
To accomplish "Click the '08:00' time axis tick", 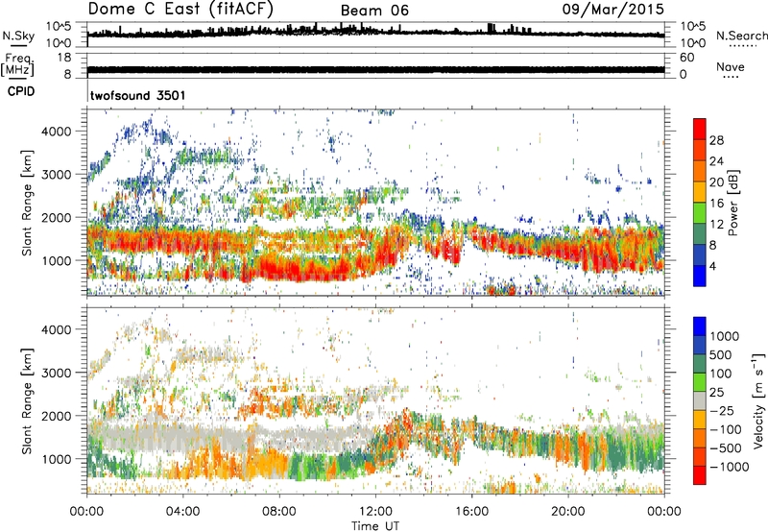I will (279, 512).
